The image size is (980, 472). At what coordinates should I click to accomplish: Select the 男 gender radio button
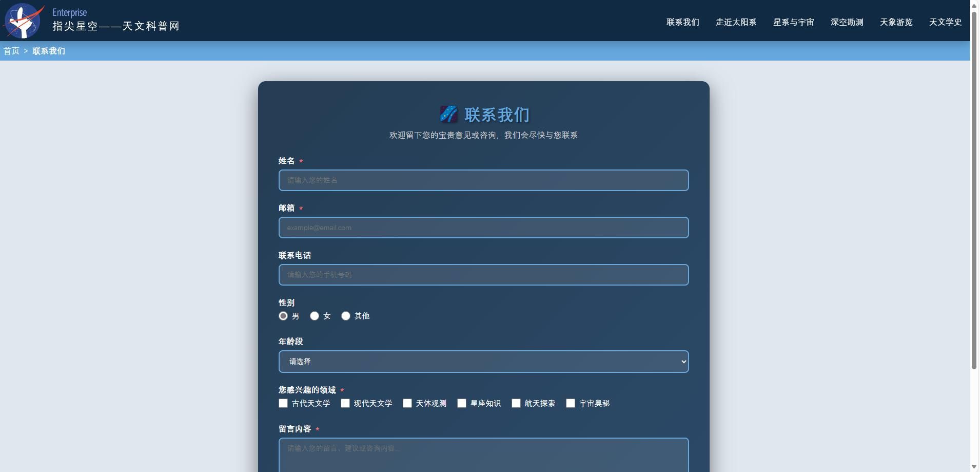pos(283,316)
